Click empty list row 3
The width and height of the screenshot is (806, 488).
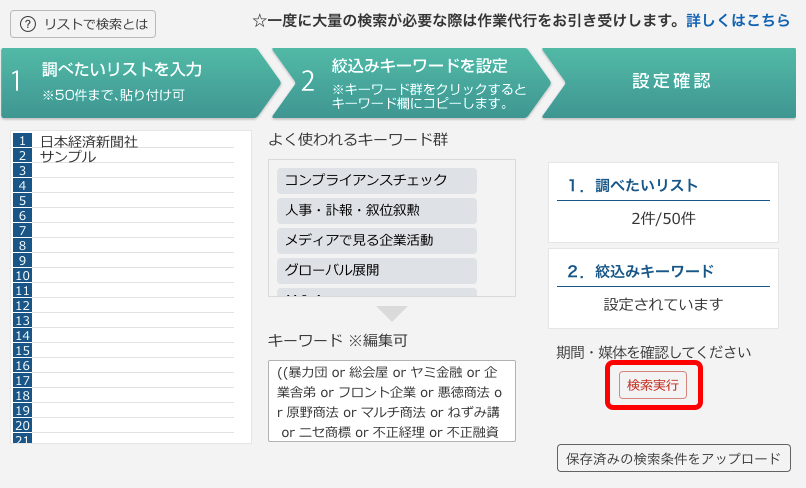coord(135,171)
